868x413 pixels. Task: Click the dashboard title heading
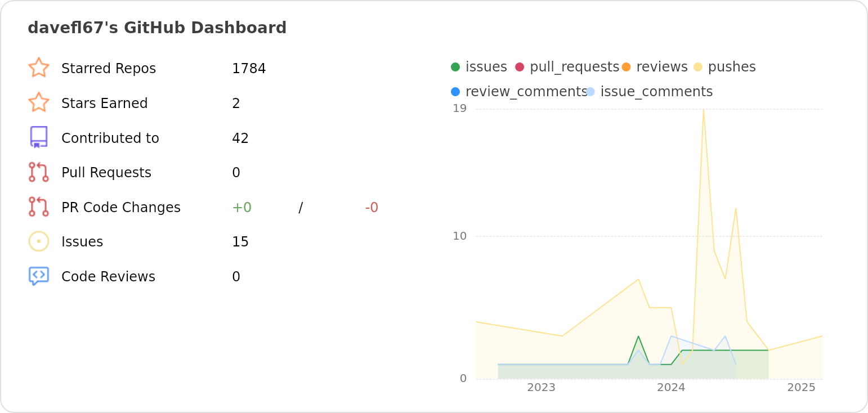point(157,28)
